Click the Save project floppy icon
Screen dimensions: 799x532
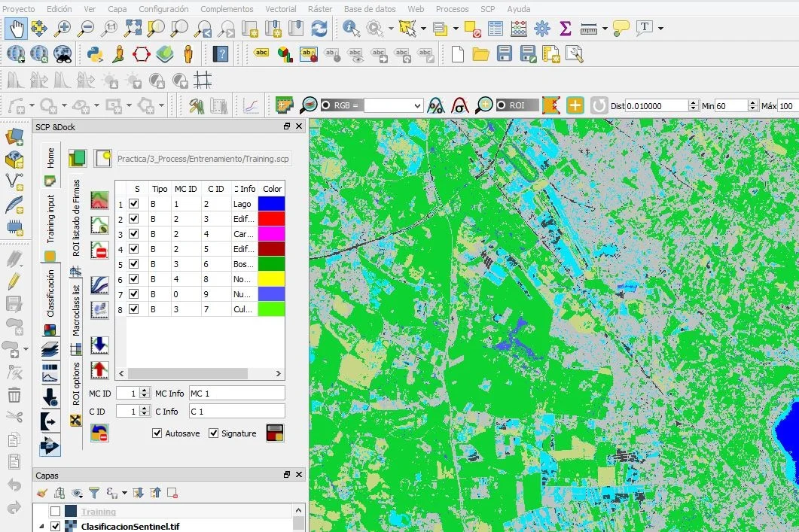[x=504, y=54]
